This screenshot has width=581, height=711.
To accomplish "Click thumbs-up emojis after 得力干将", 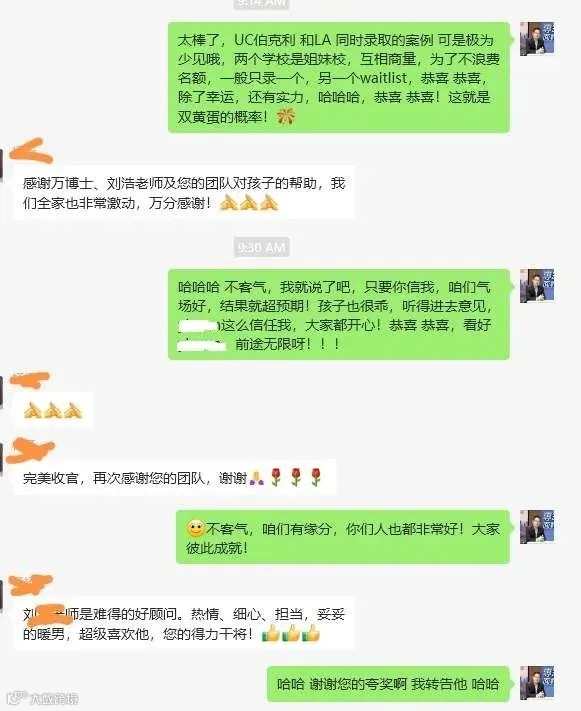I will tap(291, 633).
